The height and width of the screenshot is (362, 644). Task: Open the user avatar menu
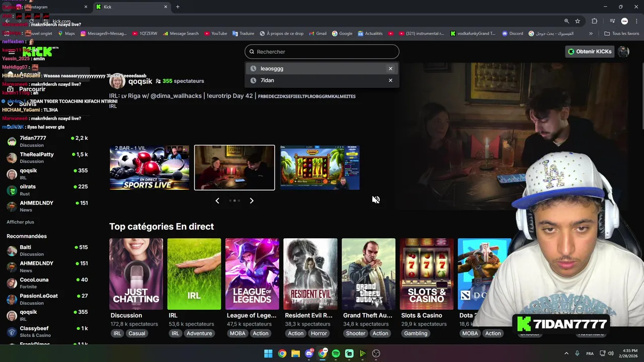[x=623, y=51]
